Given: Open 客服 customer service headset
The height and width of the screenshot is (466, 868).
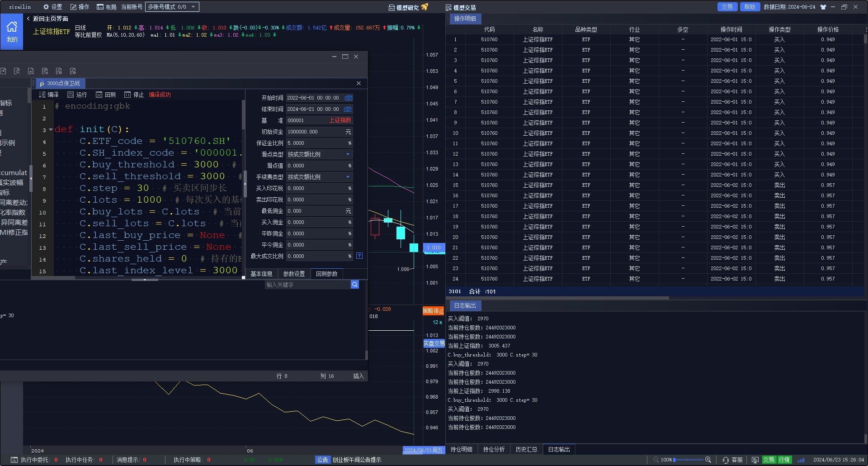Looking at the screenshot, I should (x=732, y=460).
